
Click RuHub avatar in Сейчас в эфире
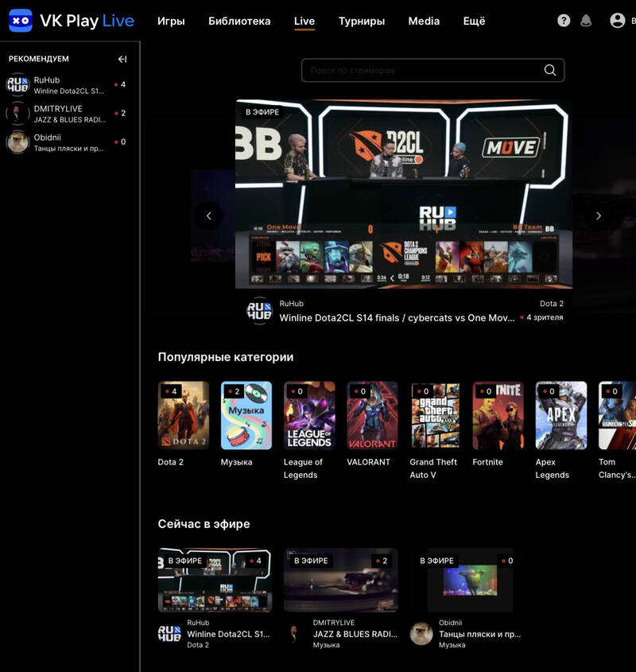[x=169, y=633]
